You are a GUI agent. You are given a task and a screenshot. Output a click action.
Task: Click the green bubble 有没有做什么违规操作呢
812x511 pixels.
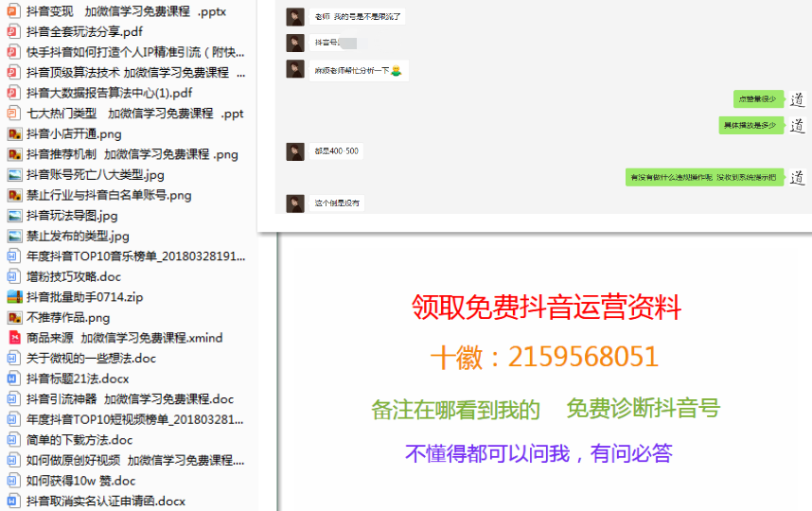click(x=705, y=177)
